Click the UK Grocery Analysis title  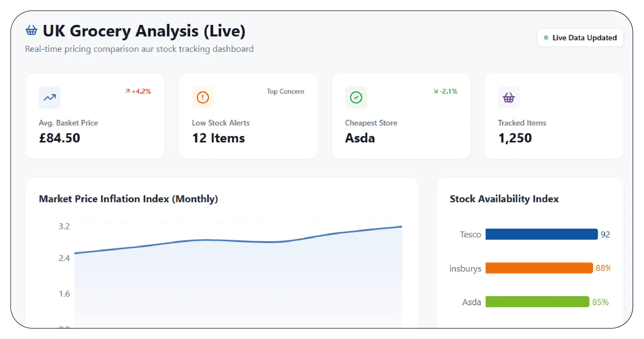(144, 31)
